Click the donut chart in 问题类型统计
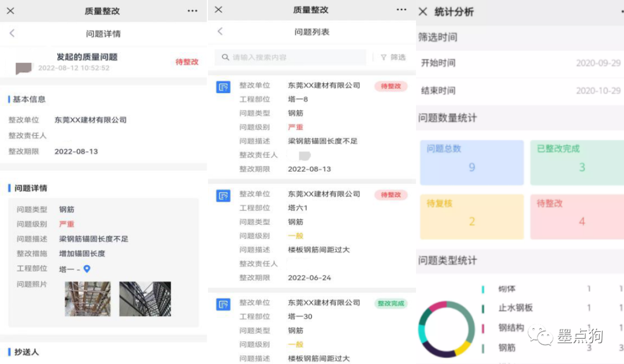Viewport: 624px width, 364px height. [x=445, y=329]
